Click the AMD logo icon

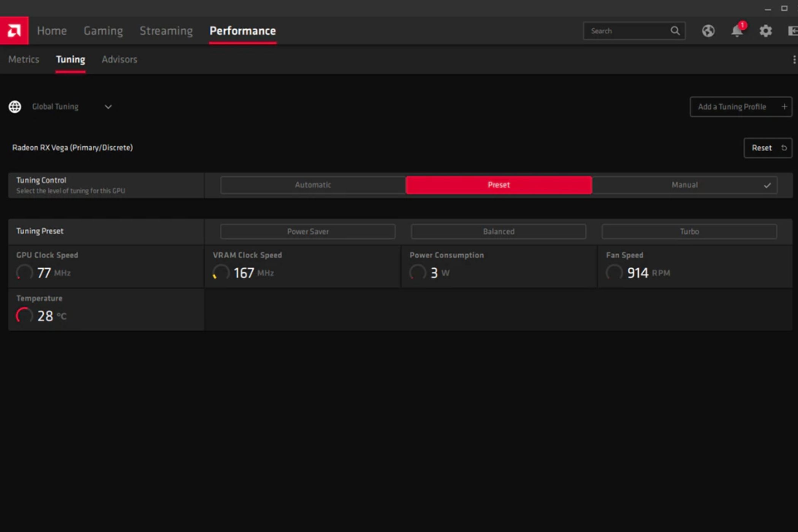click(14, 30)
